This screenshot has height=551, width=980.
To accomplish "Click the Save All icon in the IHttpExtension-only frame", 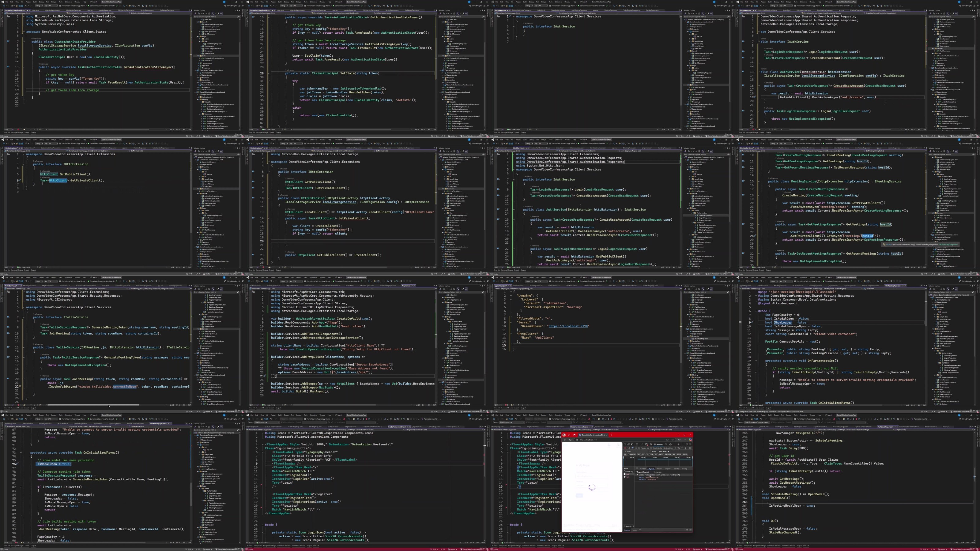I will click(22, 144).
